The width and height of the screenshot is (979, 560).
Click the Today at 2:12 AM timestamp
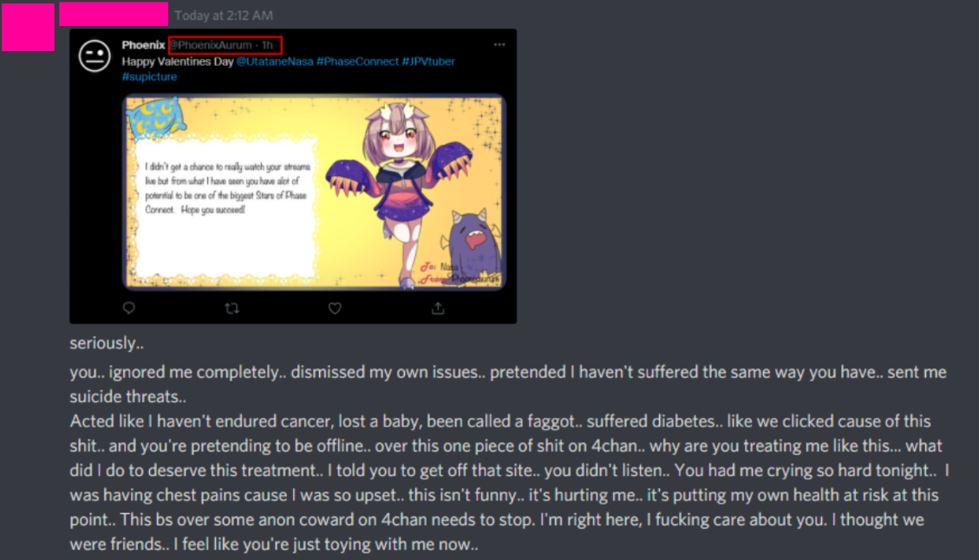224,15
